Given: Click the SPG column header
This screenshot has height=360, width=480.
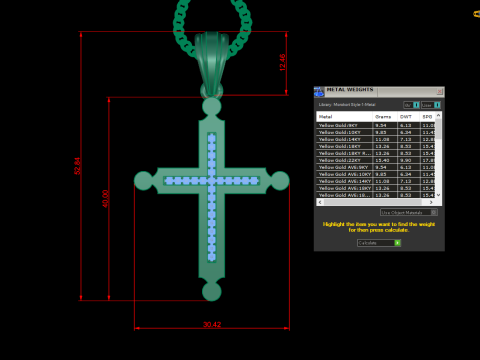Looking at the screenshot, I should [428, 117].
